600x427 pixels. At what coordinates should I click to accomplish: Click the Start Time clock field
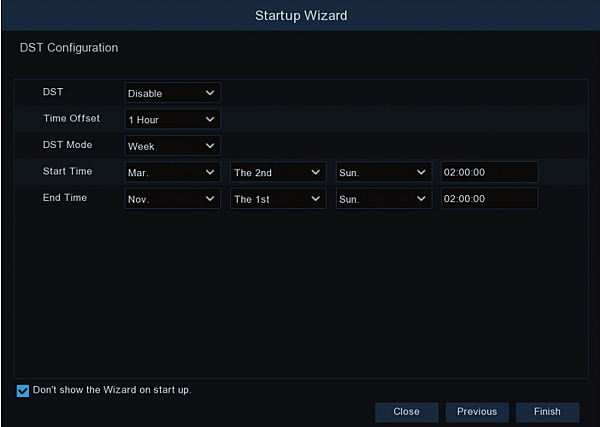[x=489, y=172]
